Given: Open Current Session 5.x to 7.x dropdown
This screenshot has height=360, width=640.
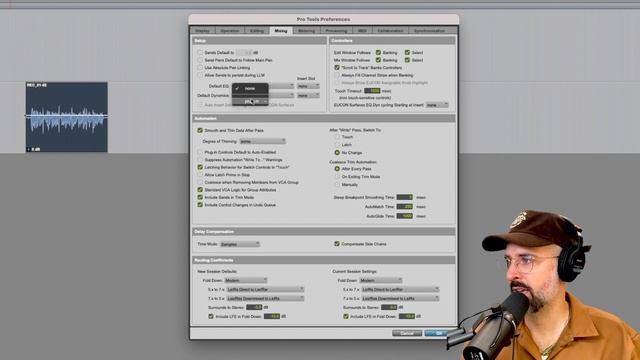Looking at the screenshot, I should 400,289.
